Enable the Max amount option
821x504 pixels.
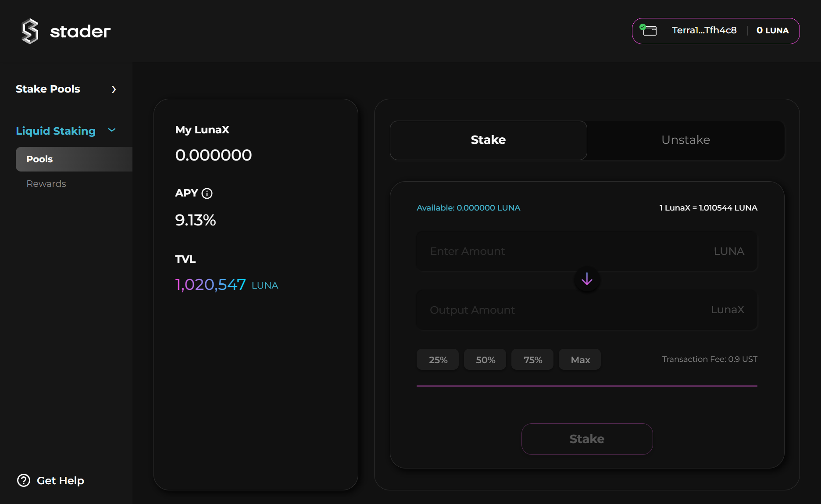(x=579, y=359)
